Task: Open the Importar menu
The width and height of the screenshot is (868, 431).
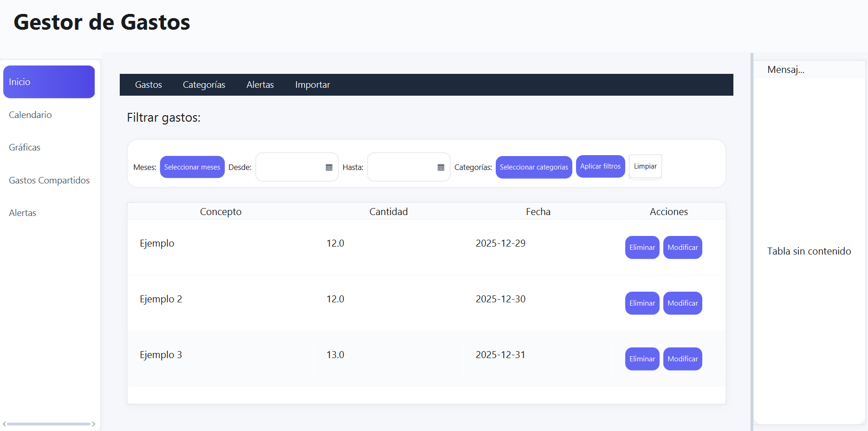Action: click(312, 85)
